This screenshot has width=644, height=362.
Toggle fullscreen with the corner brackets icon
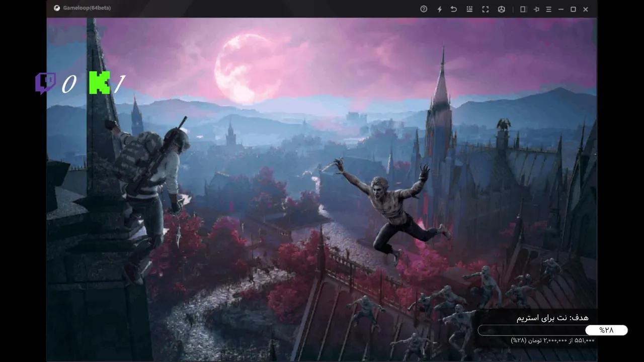tap(486, 9)
